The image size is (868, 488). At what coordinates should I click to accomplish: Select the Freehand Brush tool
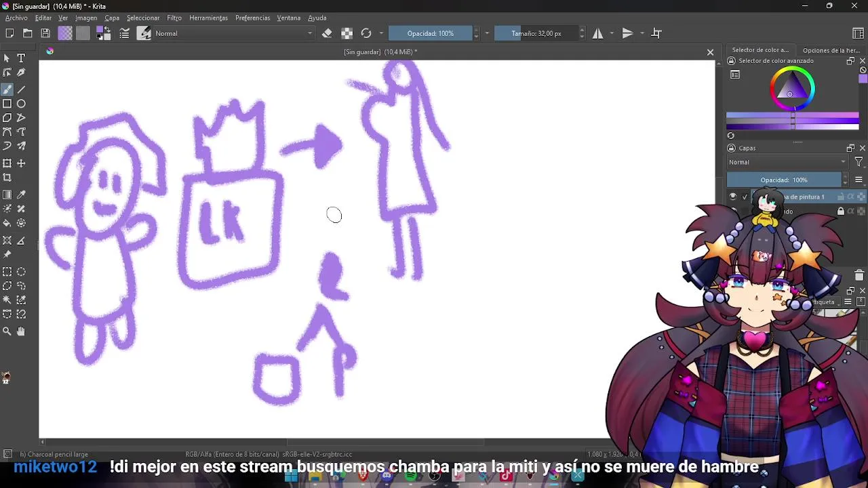[7, 89]
